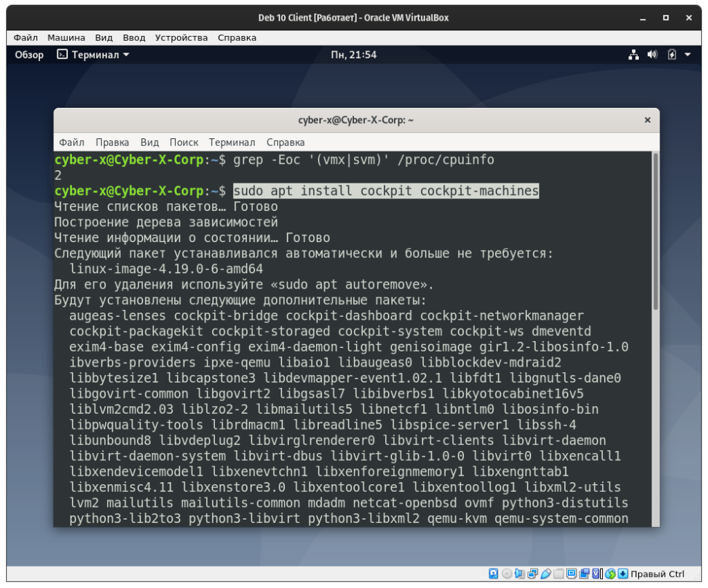This screenshot has width=708, height=588.
Task: Click the volume speaker icon in top panel
Action: (x=652, y=55)
